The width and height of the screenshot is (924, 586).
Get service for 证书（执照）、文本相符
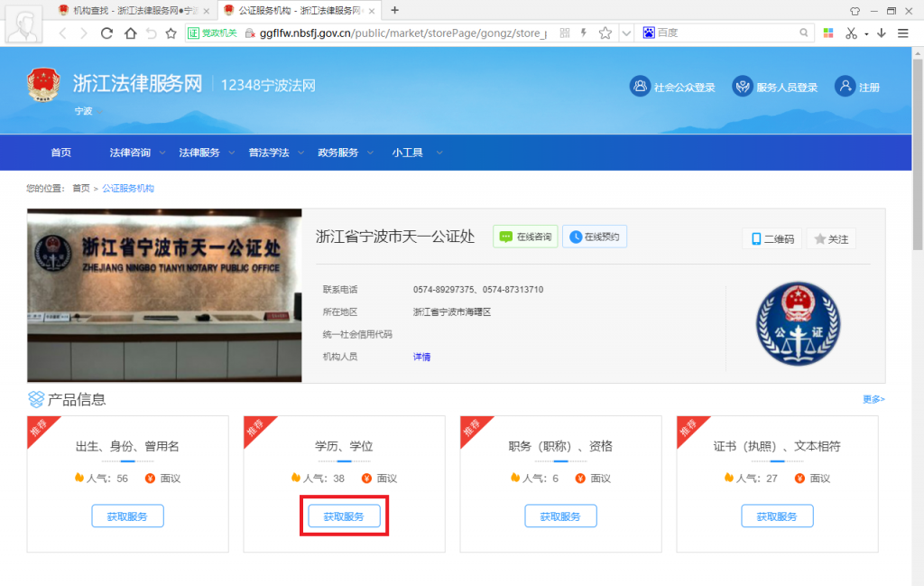(x=777, y=516)
